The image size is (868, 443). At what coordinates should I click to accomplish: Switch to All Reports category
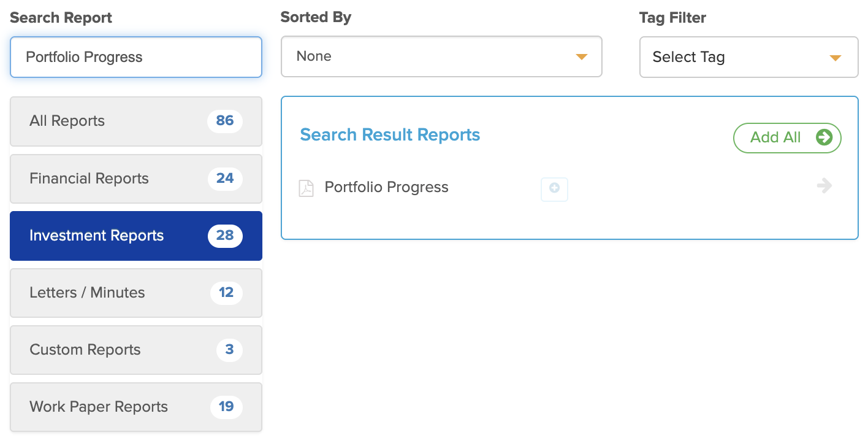point(136,121)
